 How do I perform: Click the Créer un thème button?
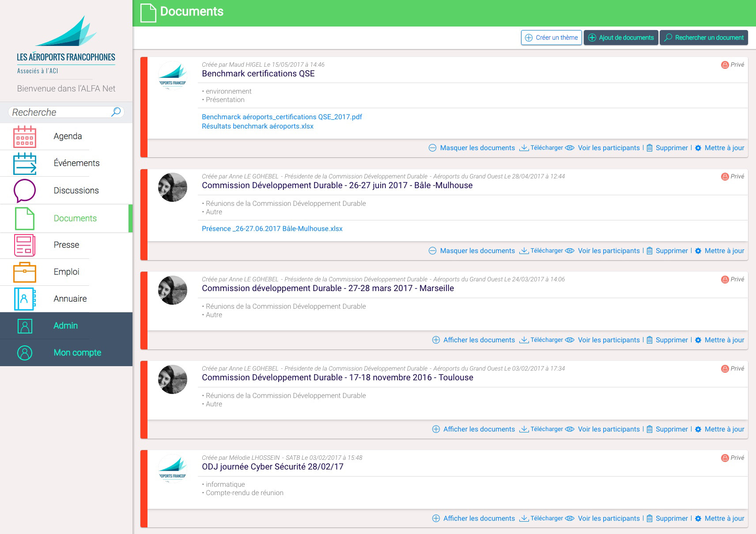(552, 38)
